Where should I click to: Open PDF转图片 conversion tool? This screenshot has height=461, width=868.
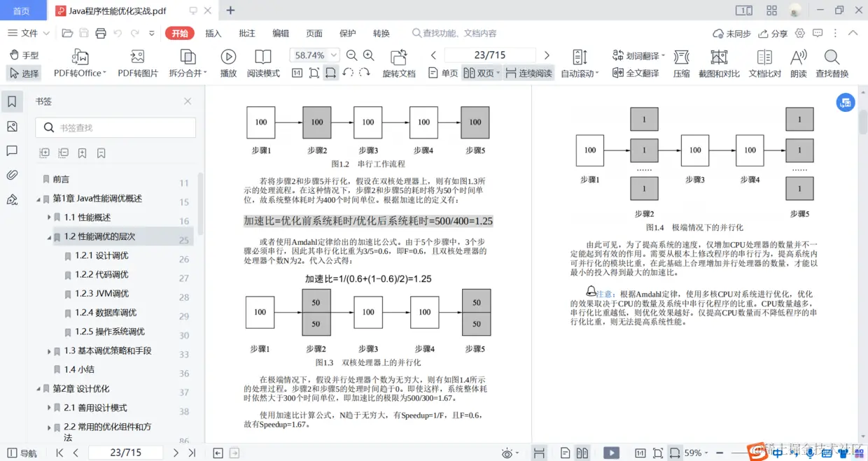(x=138, y=64)
